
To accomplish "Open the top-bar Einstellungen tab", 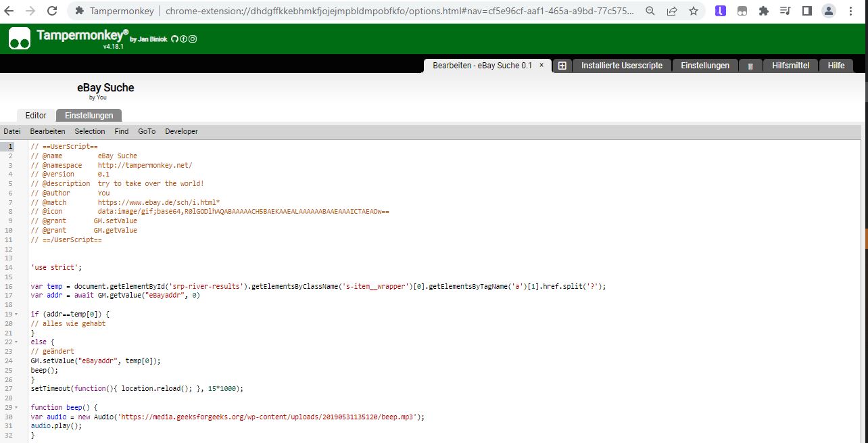I will (705, 66).
